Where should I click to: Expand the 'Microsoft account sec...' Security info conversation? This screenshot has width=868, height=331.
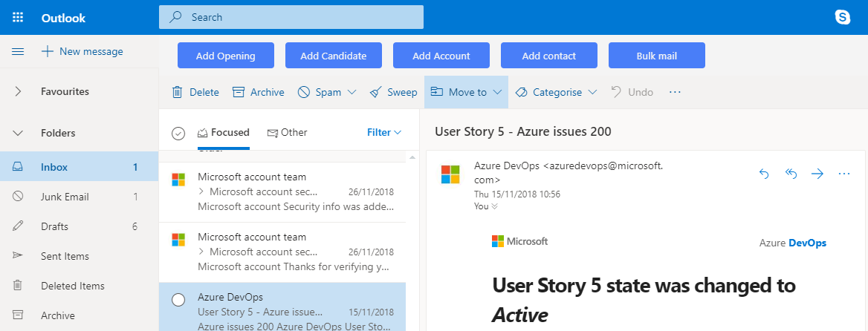click(x=201, y=191)
